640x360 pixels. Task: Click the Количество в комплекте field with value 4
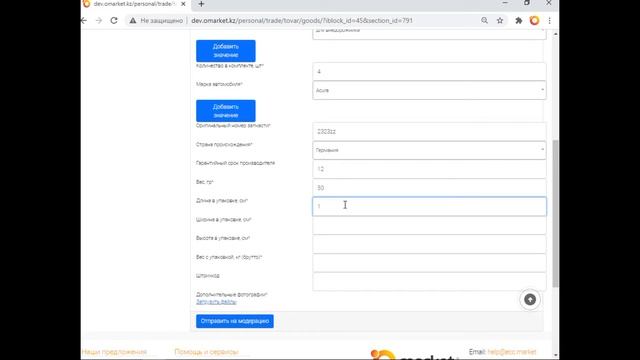coord(429,72)
